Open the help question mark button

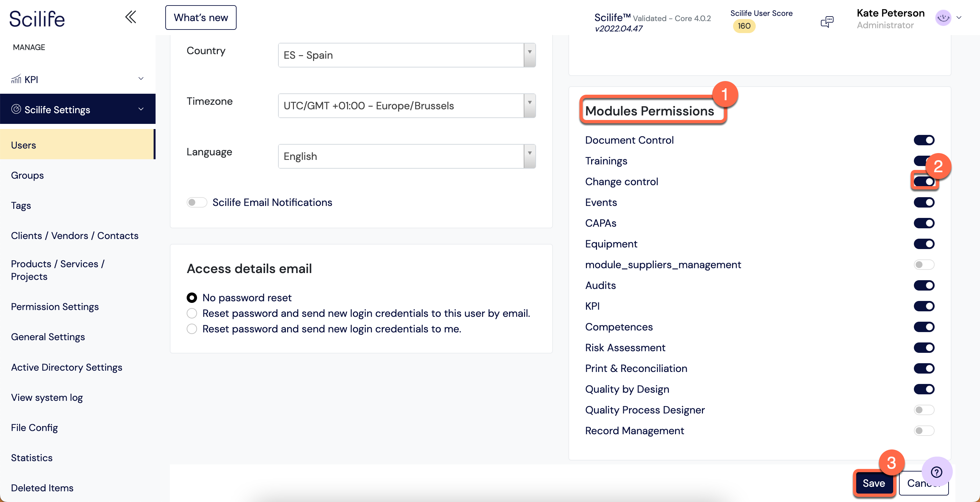[x=937, y=472]
